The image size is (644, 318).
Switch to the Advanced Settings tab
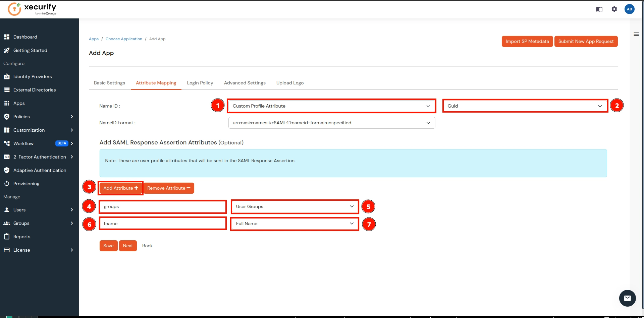(245, 83)
